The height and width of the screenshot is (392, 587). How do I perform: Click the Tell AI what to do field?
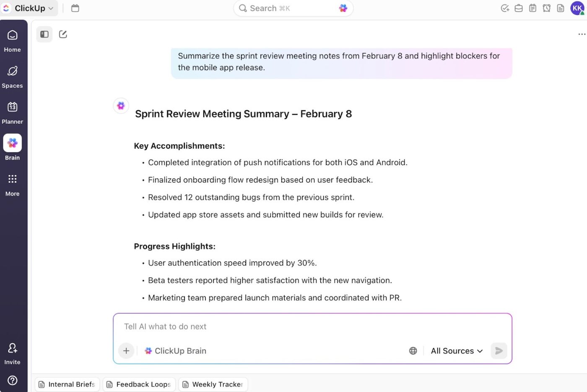pos(252,326)
